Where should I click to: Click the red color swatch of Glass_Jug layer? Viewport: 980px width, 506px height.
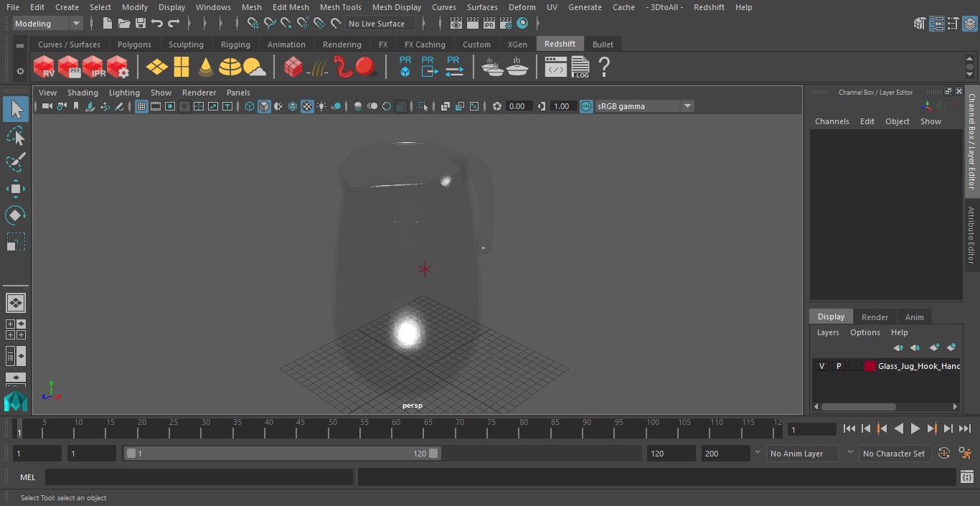(870, 366)
